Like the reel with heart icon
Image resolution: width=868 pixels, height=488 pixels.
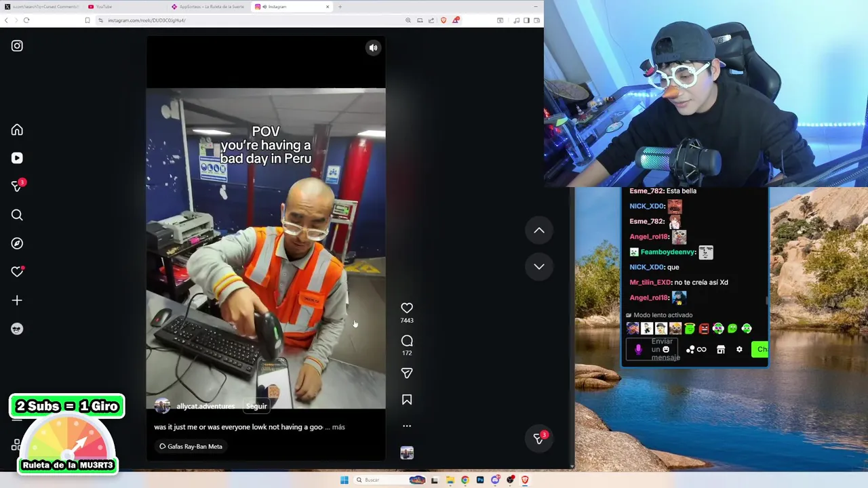tap(407, 308)
